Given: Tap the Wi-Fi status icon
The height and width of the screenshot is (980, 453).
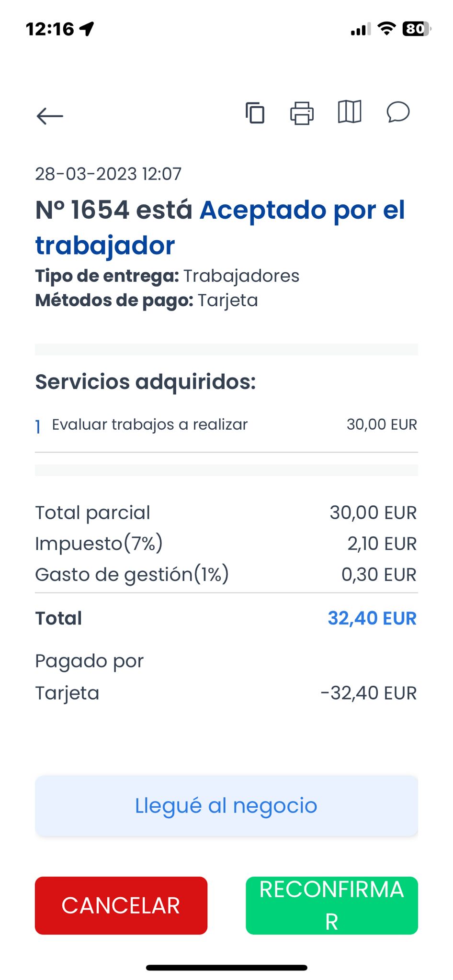Looking at the screenshot, I should [x=386, y=29].
